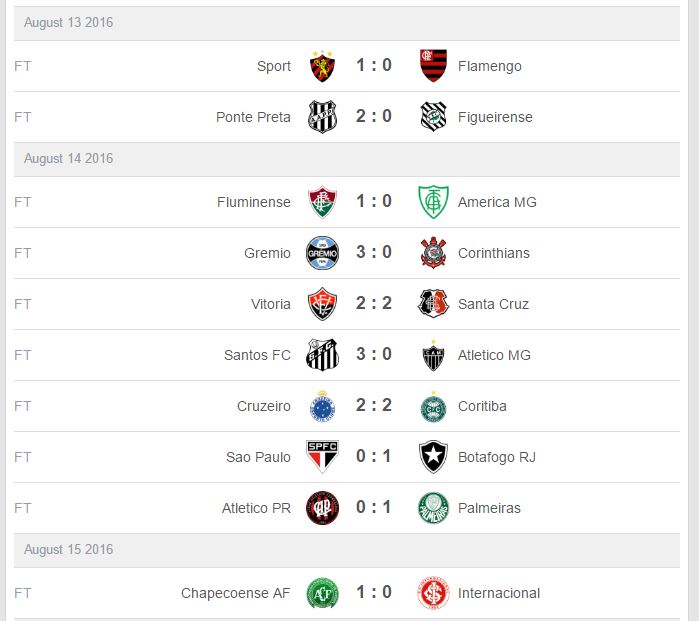Open the Santos FC crest
The image size is (699, 621).
coord(322,355)
